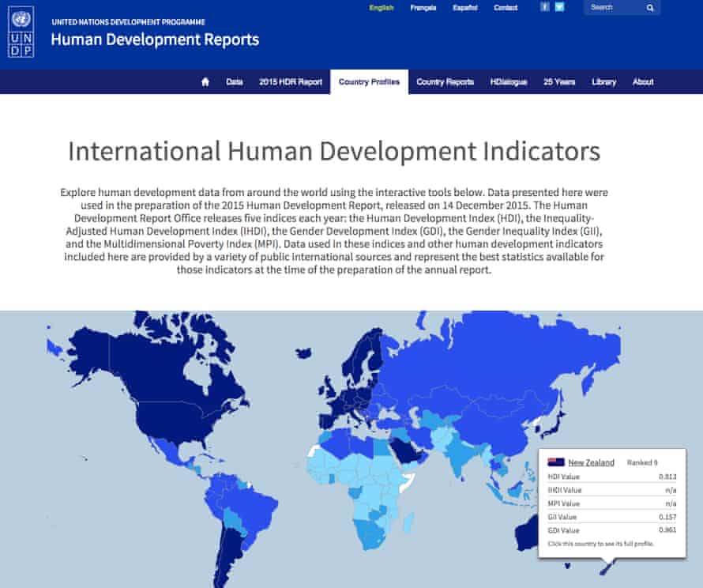The height and width of the screenshot is (588, 703).
Task: Switch language to Español
Action: click(465, 7)
